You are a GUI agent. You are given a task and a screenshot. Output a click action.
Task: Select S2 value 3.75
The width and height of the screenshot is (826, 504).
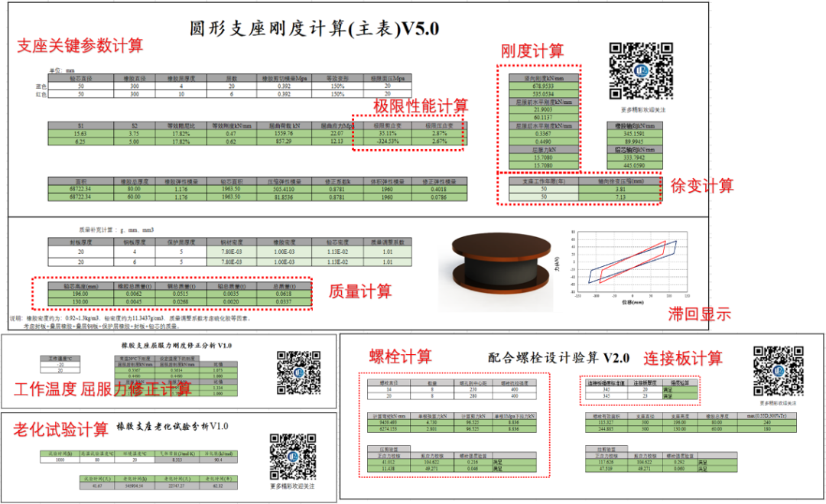pos(135,134)
